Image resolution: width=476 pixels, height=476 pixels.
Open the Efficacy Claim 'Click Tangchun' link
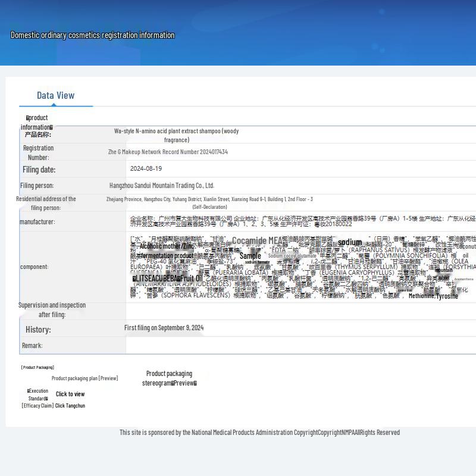70,406
